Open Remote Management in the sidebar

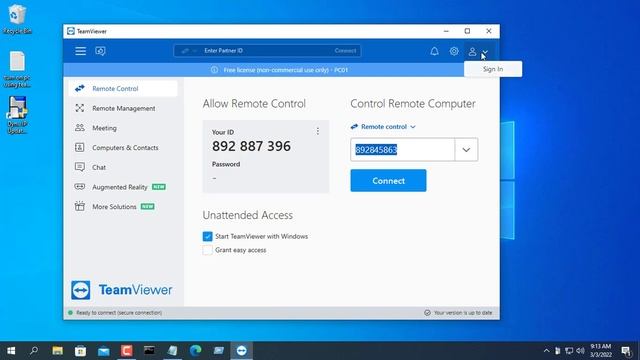coord(123,108)
